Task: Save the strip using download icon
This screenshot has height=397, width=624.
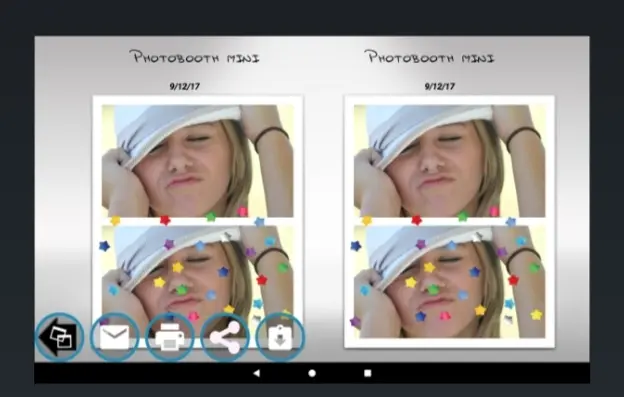Action: [x=280, y=337]
